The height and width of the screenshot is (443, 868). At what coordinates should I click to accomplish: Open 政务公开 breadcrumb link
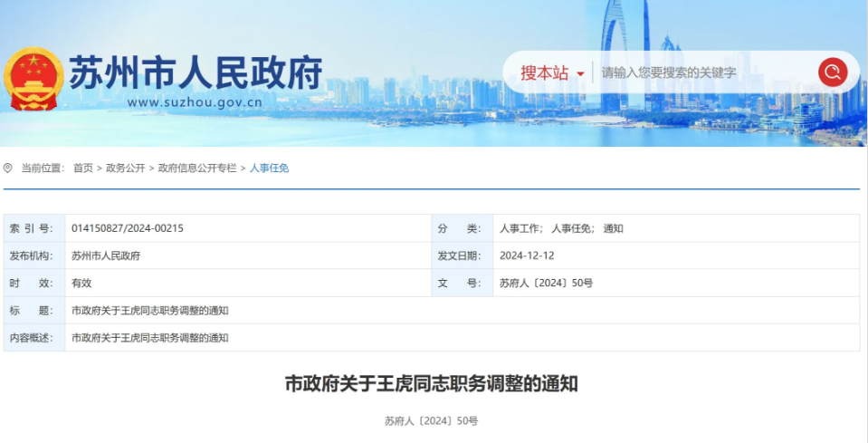pos(126,169)
